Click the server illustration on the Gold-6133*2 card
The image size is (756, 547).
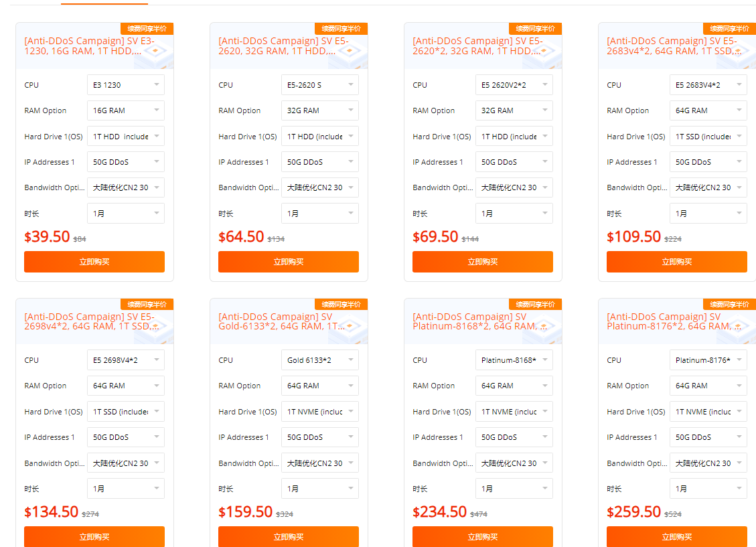(x=350, y=327)
